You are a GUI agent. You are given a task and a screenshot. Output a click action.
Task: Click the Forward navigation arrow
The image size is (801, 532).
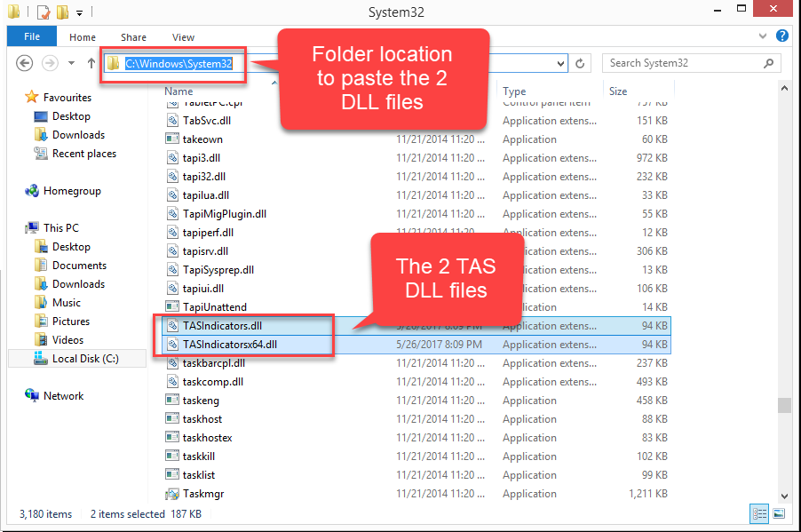[x=50, y=63]
